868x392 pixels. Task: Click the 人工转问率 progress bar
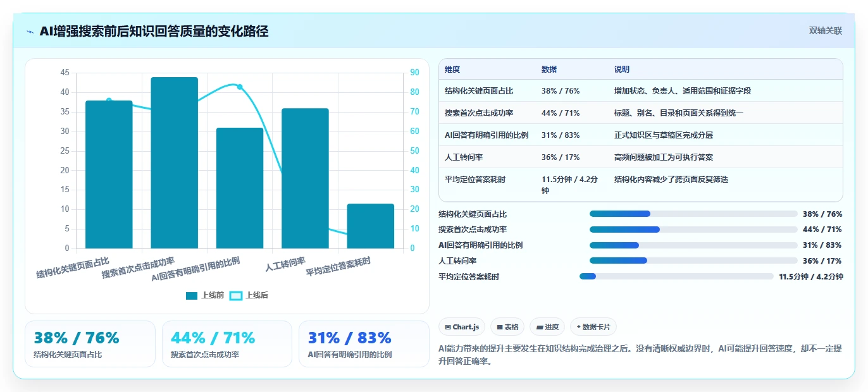(693, 260)
